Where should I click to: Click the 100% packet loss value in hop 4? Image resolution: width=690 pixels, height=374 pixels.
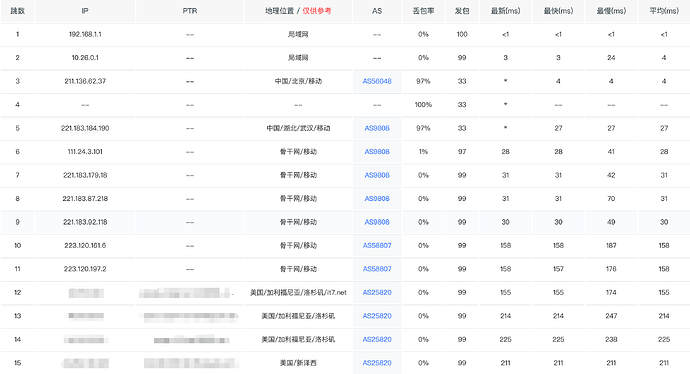click(x=423, y=105)
